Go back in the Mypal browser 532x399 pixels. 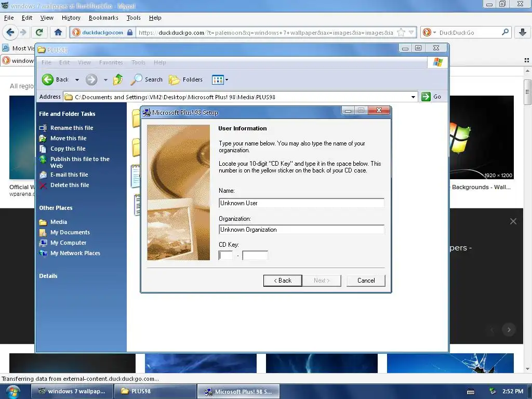pyautogui.click(x=10, y=32)
